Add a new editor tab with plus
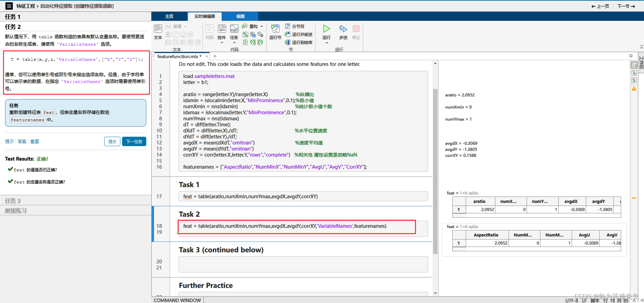Image resolution: width=644 pixels, height=303 pixels. click(215, 56)
